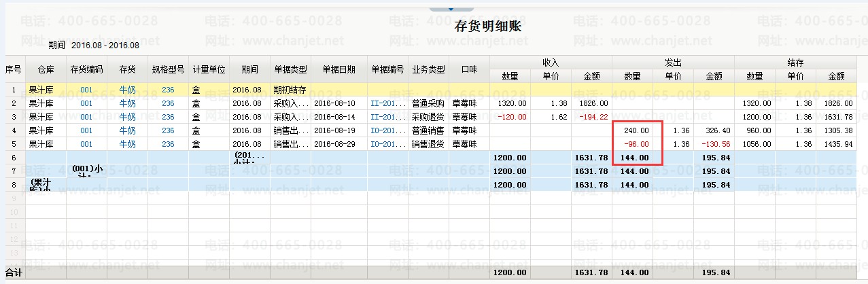
Task: Click the red -96.00 issued quantity
Action: pyautogui.click(x=638, y=144)
